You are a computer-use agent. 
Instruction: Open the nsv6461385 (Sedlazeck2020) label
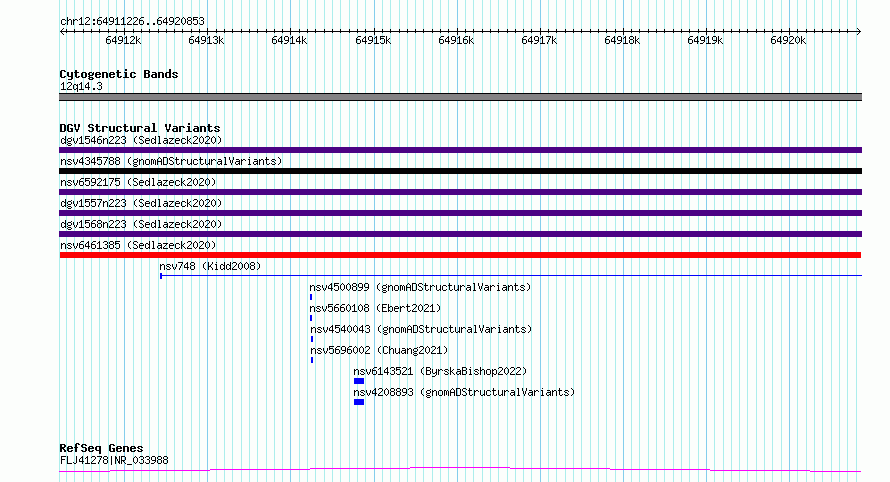[138, 245]
